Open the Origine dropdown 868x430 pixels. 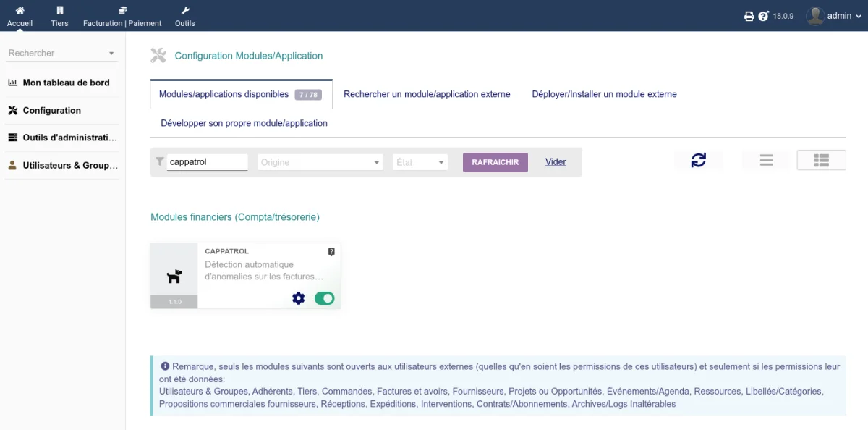tap(320, 162)
